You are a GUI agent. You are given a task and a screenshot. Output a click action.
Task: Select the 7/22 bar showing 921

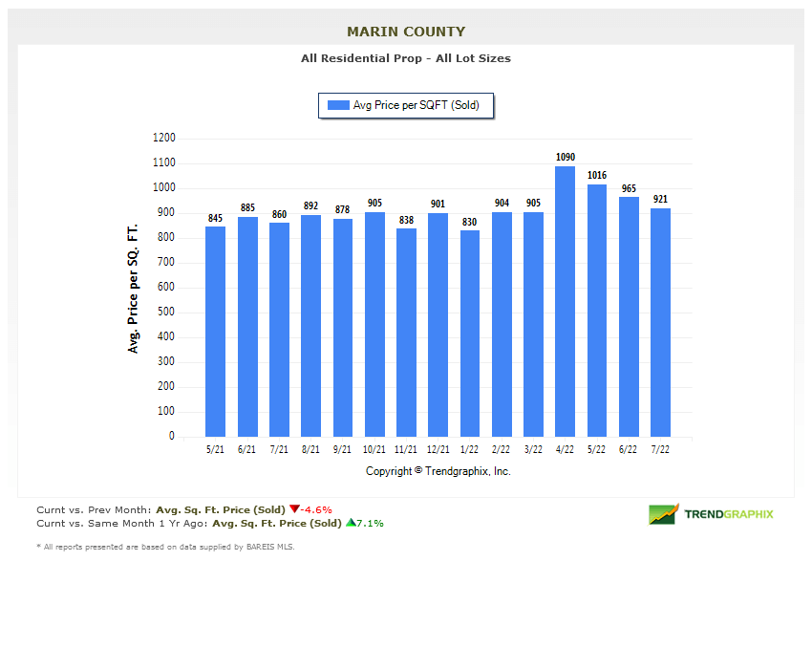coord(660,322)
